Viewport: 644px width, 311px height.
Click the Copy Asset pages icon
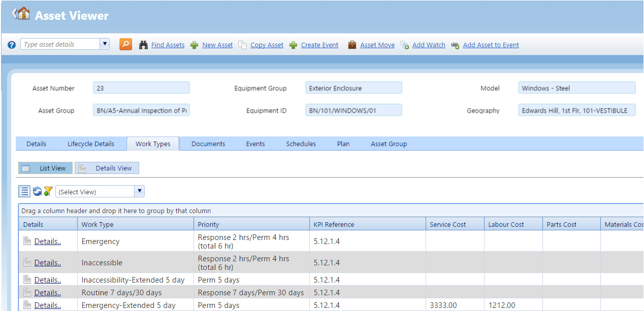pyautogui.click(x=242, y=45)
